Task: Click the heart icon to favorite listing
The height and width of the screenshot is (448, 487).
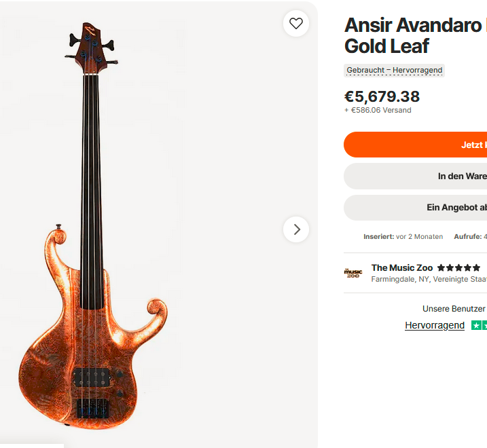Action: point(296,24)
